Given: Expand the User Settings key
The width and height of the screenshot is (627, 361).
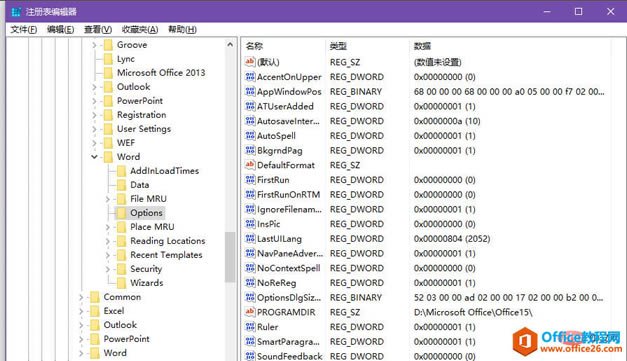Looking at the screenshot, I should click(94, 129).
